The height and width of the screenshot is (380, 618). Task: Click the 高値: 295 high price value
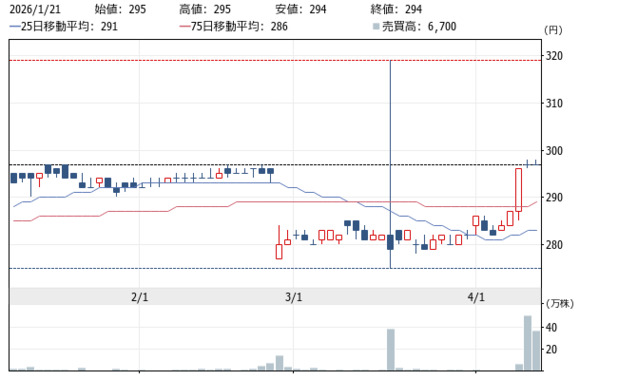pos(205,9)
